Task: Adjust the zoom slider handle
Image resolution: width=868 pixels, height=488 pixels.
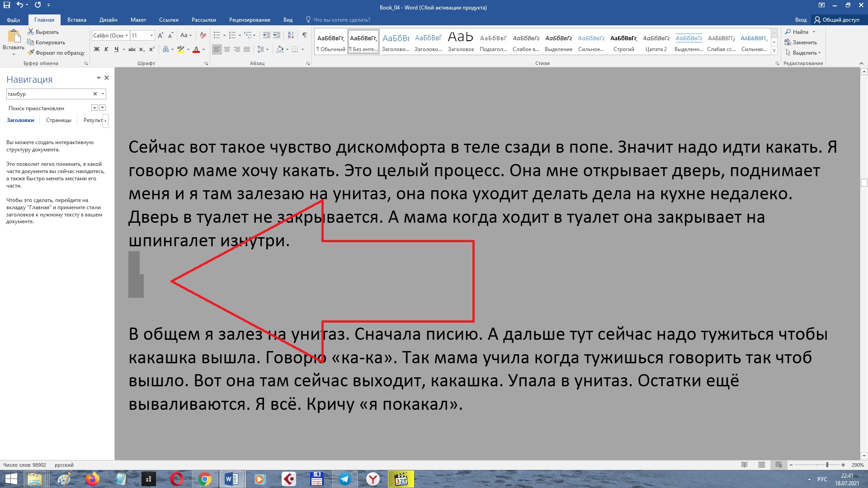Action: click(x=827, y=465)
